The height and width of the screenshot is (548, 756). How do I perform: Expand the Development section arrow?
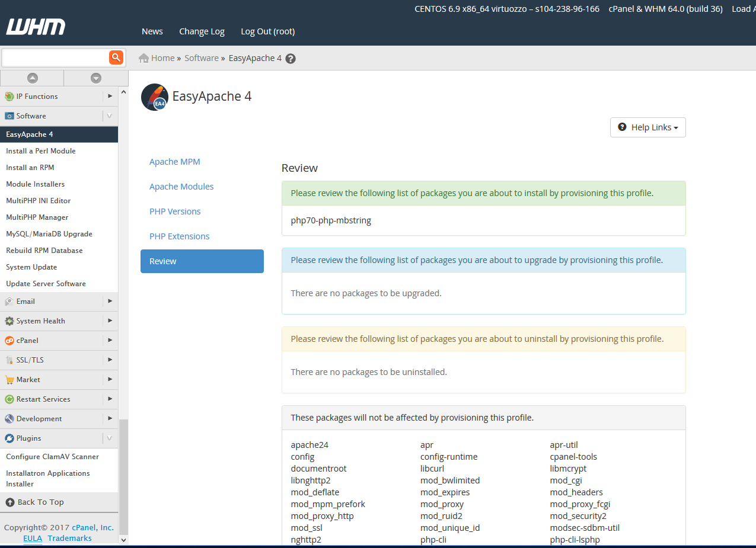pos(110,418)
